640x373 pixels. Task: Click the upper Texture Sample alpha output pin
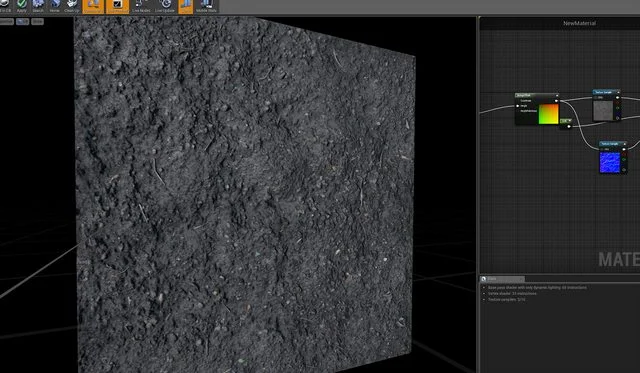[x=618, y=118]
